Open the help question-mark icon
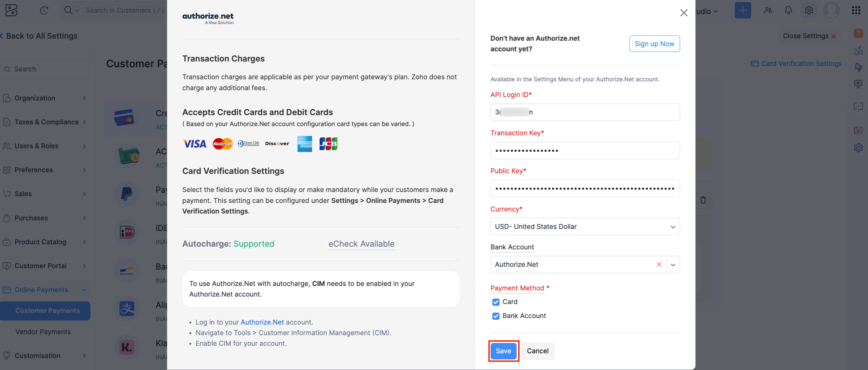 tap(859, 33)
